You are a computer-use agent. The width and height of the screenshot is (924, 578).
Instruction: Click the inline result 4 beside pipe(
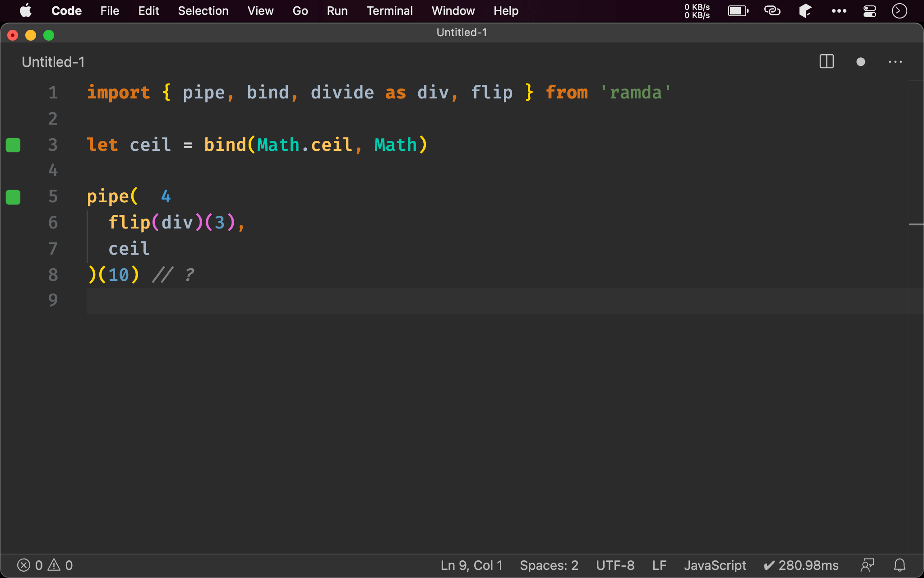[x=166, y=196]
